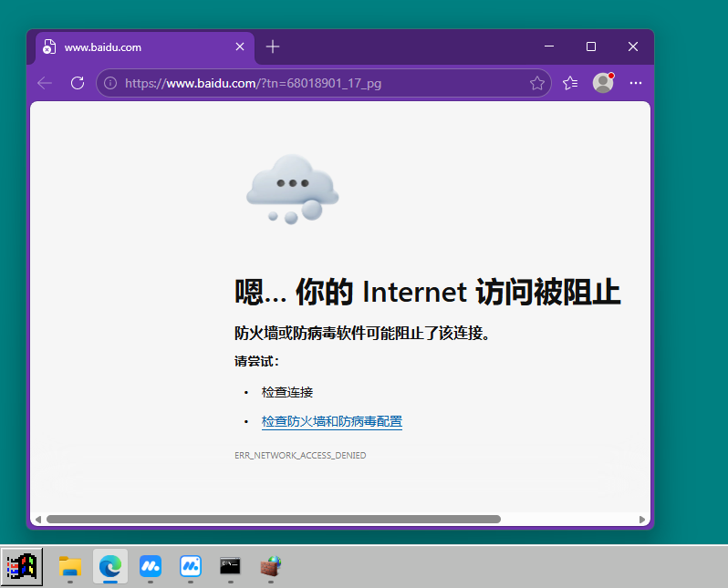728x588 pixels.
Task: Add this page to favorites star
Action: coord(537,83)
